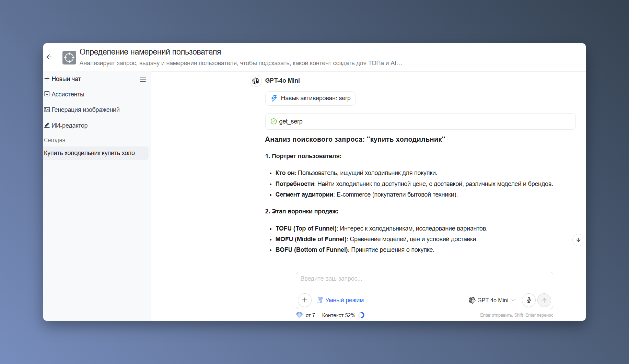Open Ассистенты section
The width and height of the screenshot is (629, 364).
click(x=64, y=94)
